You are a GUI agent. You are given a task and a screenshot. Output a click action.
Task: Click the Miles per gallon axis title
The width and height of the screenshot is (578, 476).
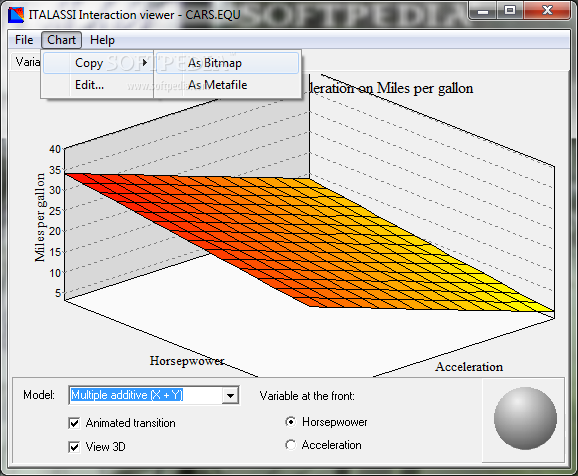point(40,218)
